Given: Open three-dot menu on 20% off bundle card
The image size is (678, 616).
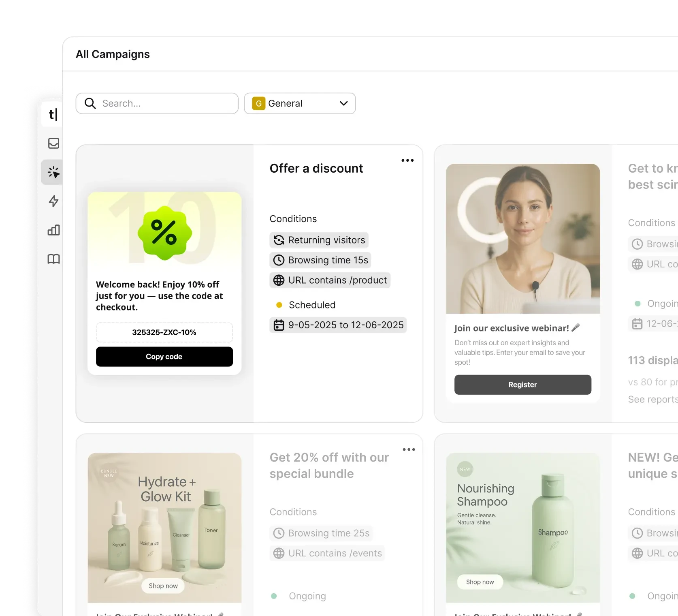Looking at the screenshot, I should click(409, 449).
